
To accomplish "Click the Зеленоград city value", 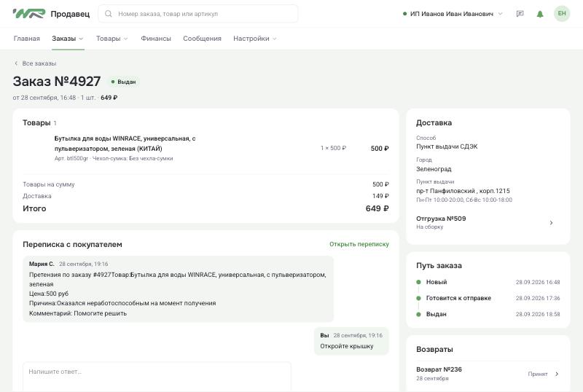I will (x=434, y=169).
